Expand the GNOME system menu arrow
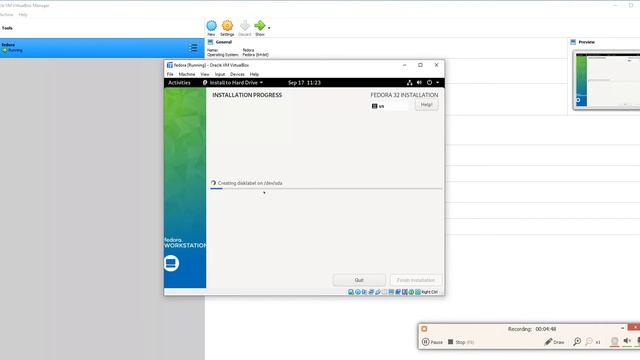Image resolution: width=640 pixels, height=360 pixels. 438,82
